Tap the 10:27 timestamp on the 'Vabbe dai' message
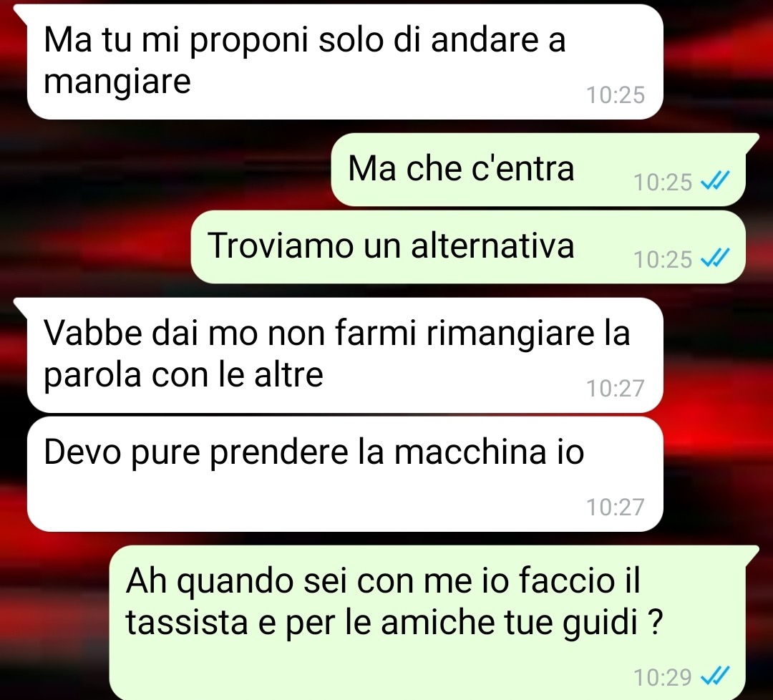 (616, 389)
